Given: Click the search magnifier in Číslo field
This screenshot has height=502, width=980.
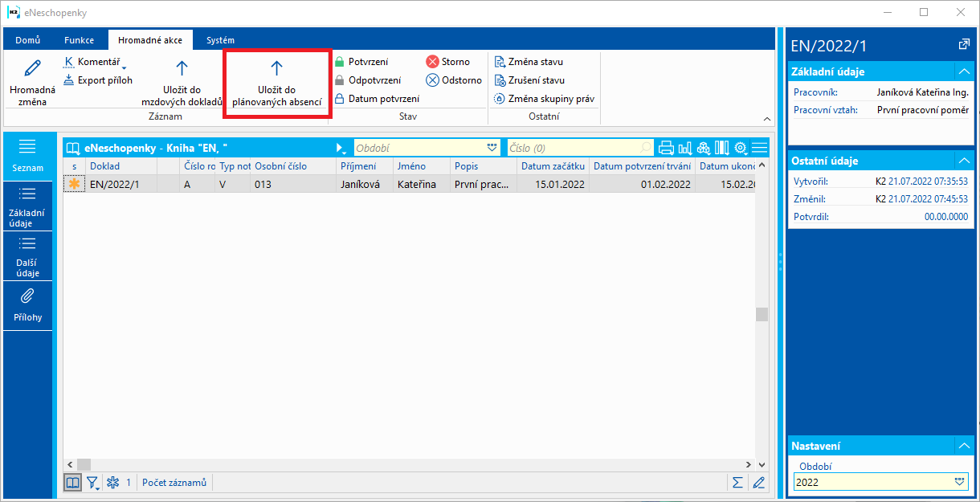Looking at the screenshot, I should [646, 148].
